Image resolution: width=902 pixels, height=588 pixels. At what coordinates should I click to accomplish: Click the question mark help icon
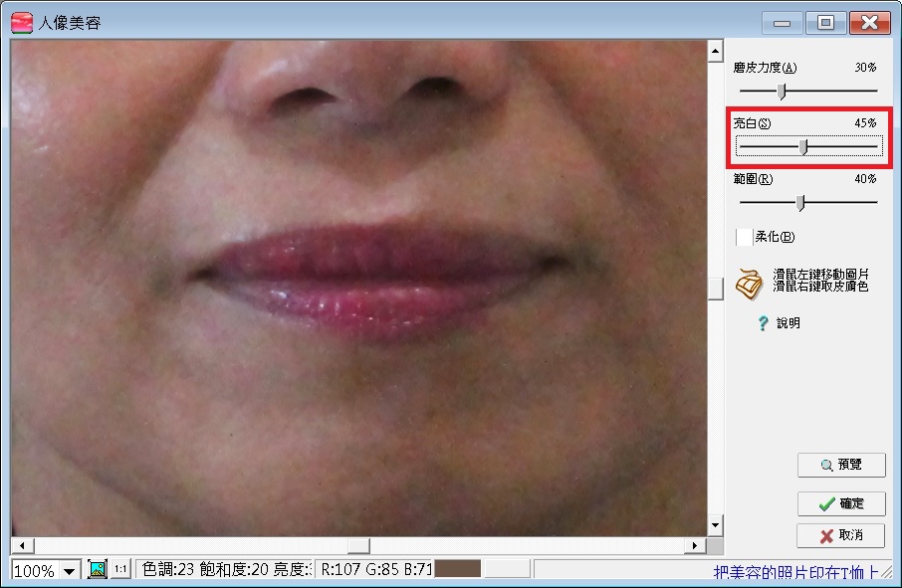pyautogui.click(x=763, y=323)
